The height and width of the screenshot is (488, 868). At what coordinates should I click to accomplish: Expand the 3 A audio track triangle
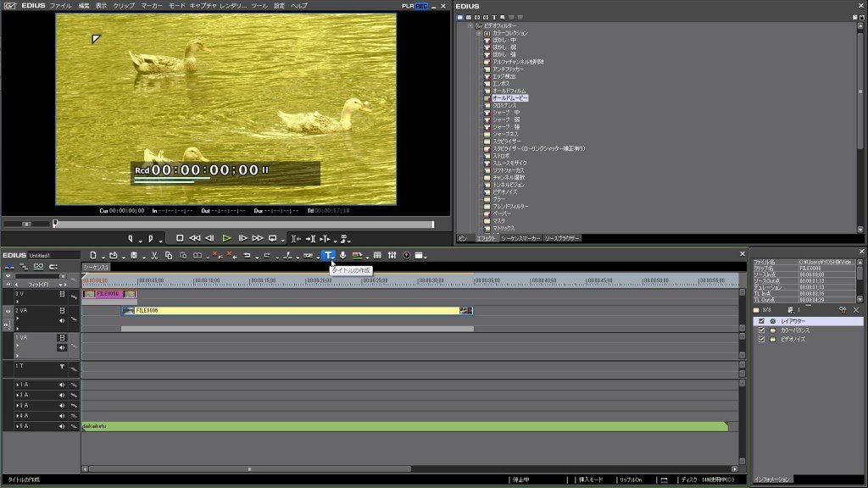coord(17,406)
